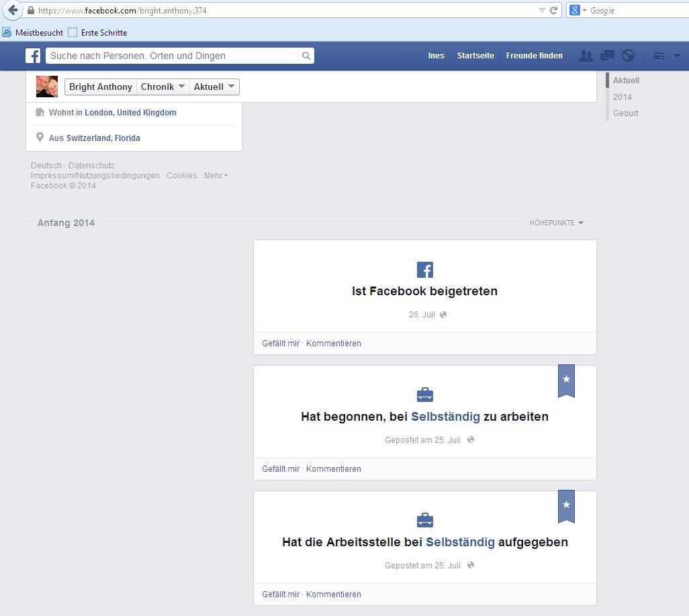Open the friend requests icon

(586, 56)
